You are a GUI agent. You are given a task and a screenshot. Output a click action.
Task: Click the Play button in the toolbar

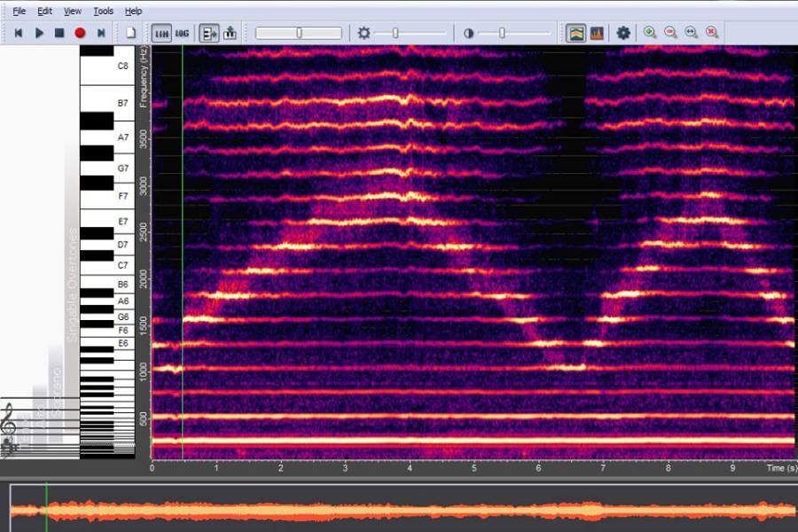[x=39, y=33]
